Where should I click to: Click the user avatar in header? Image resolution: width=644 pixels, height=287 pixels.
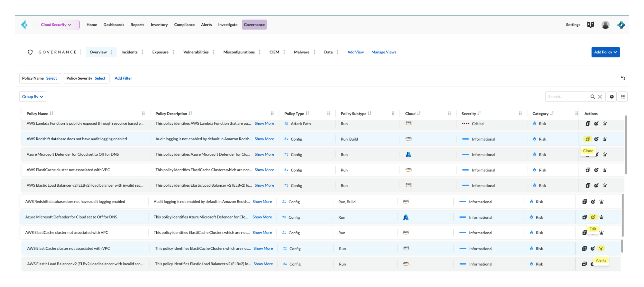click(605, 25)
